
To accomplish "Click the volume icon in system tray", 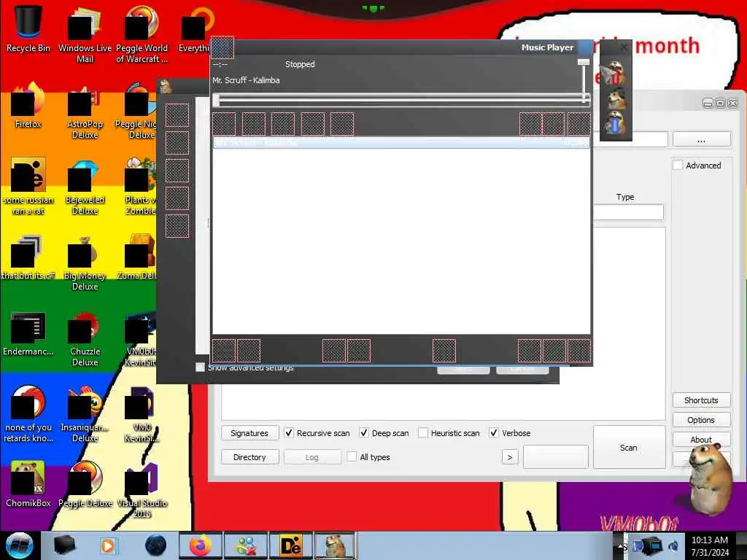I will [673, 546].
